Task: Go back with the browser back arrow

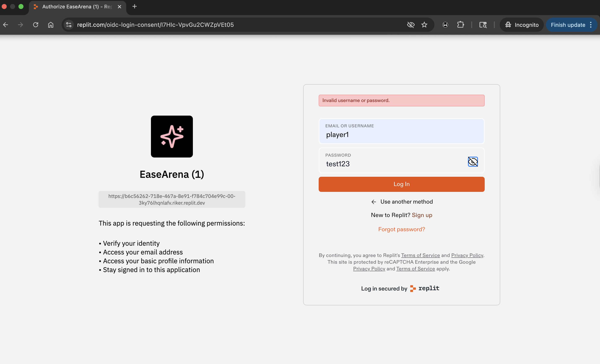Action: point(6,25)
